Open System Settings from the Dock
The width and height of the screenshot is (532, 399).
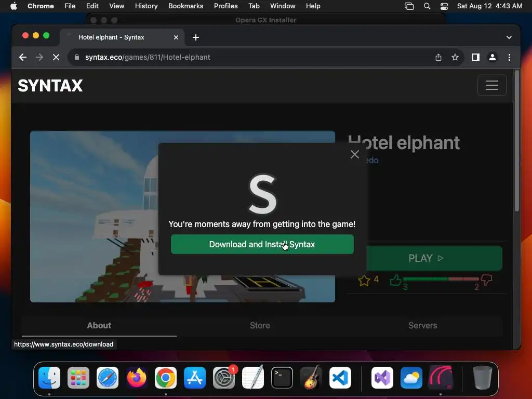pos(224,378)
